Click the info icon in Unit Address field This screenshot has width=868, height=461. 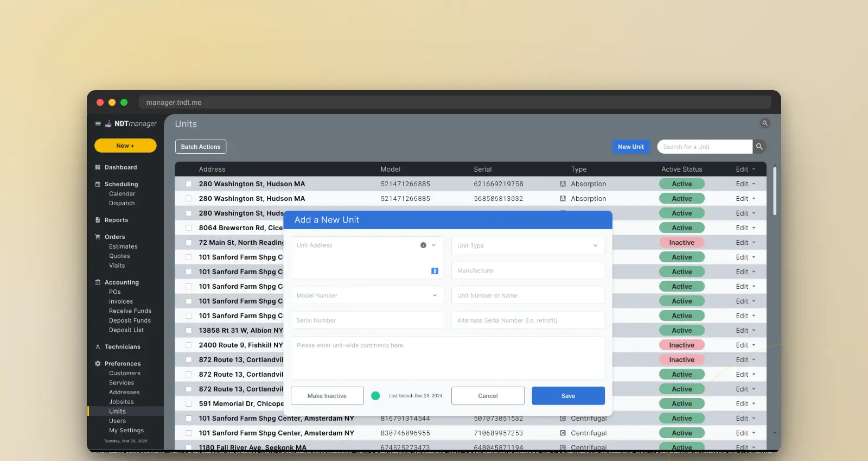click(x=423, y=245)
